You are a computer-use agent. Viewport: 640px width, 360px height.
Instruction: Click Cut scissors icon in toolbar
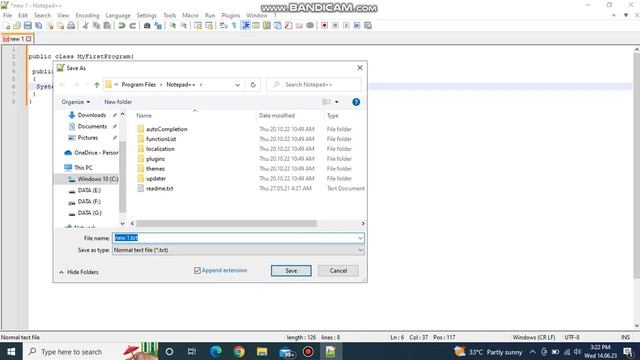[x=85, y=26]
